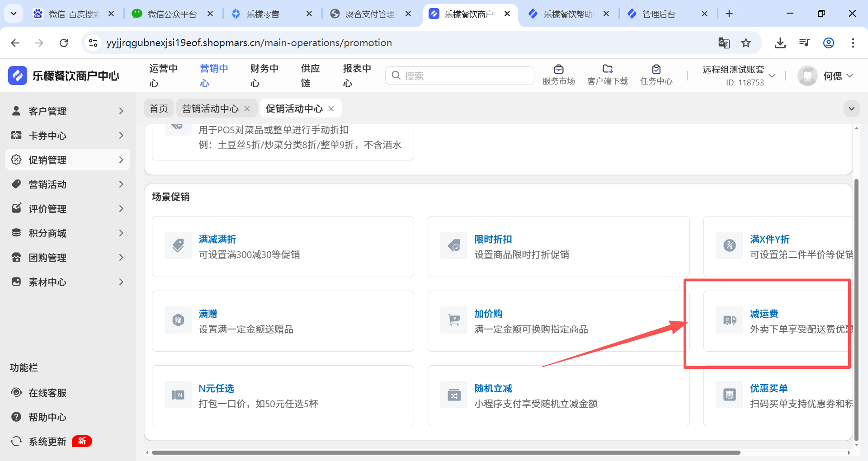Expand the 促销管理 chevron
Image resolution: width=868 pixels, height=461 pixels.
(121, 160)
